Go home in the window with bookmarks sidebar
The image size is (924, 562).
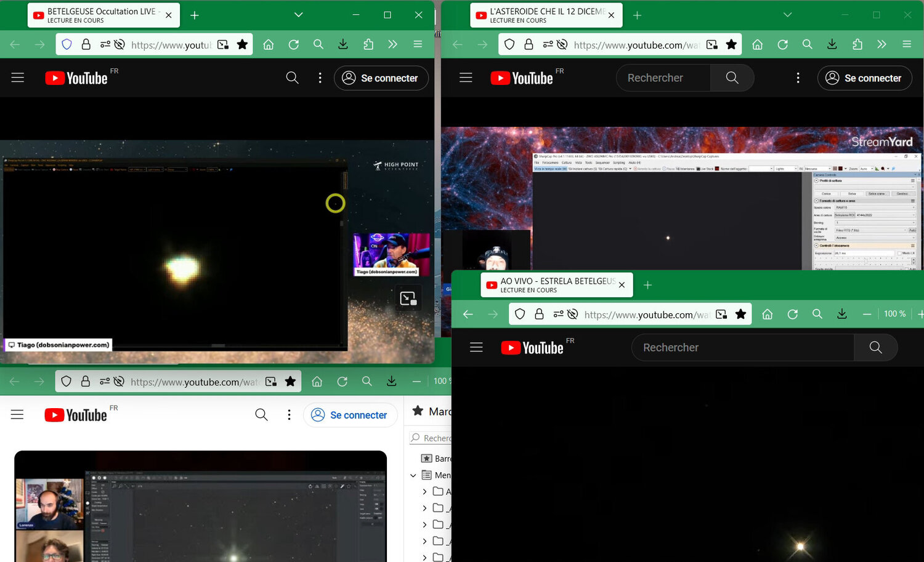click(317, 382)
